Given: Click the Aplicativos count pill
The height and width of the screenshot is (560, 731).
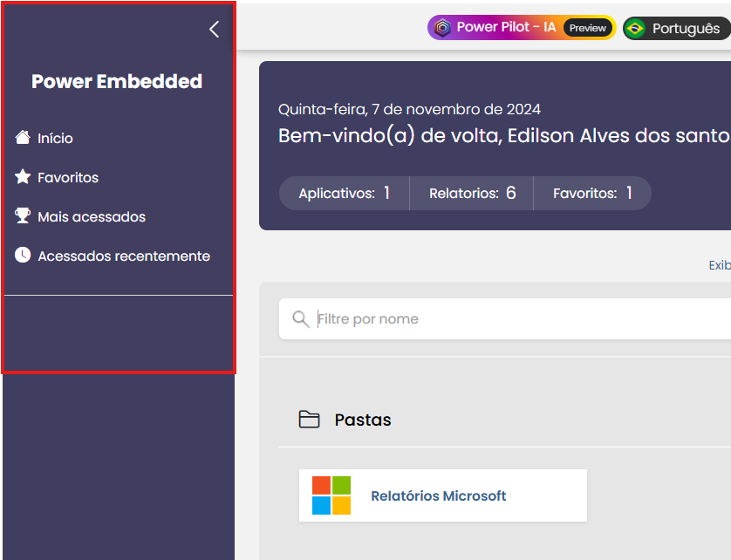Looking at the screenshot, I should [x=344, y=194].
